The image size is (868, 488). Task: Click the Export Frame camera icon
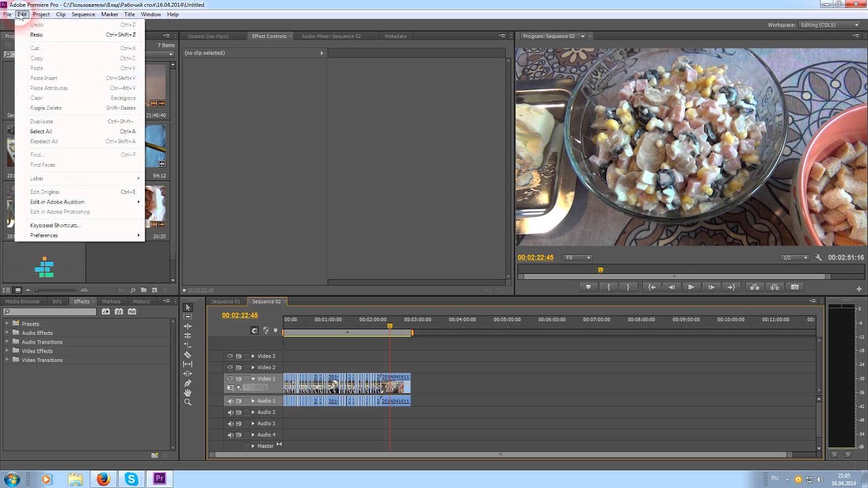(x=795, y=287)
